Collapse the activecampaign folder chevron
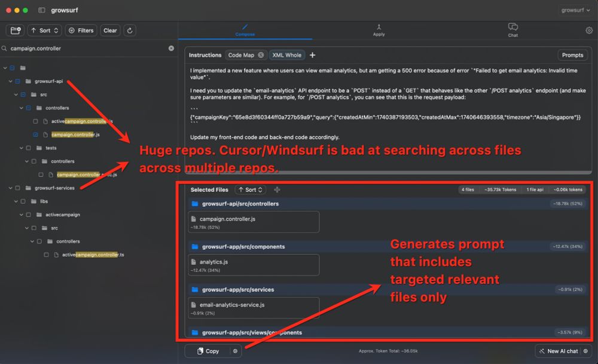Screen dimensions: 598x364 pyautogui.click(x=22, y=215)
